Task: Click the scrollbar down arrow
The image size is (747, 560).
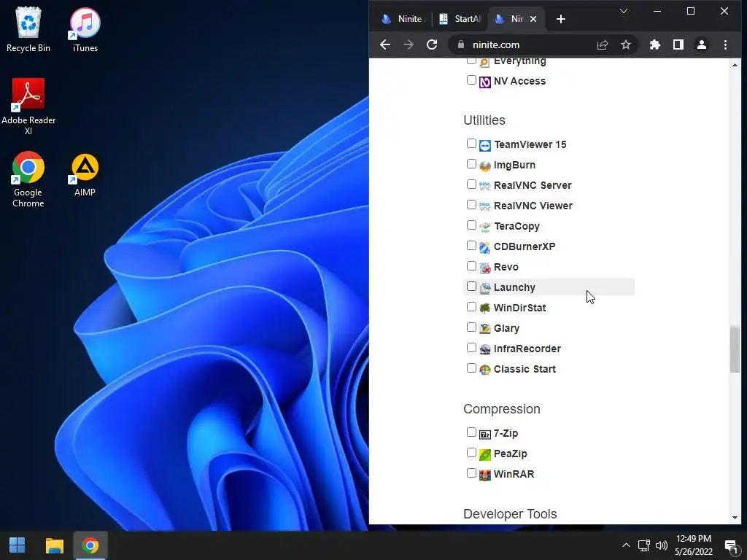Action: (735, 518)
